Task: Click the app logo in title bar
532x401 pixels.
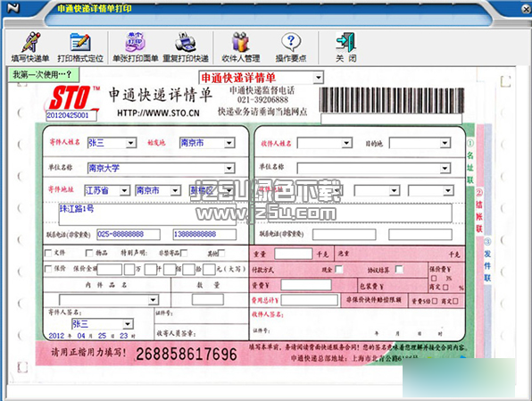Action: tap(13, 8)
